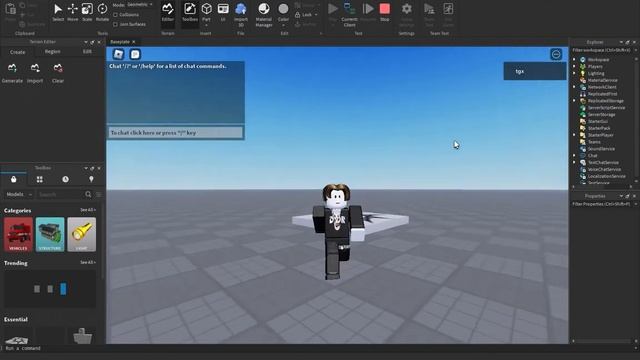Switch to Terrain Editor Edit tab
The image size is (640, 360).
click(87, 52)
